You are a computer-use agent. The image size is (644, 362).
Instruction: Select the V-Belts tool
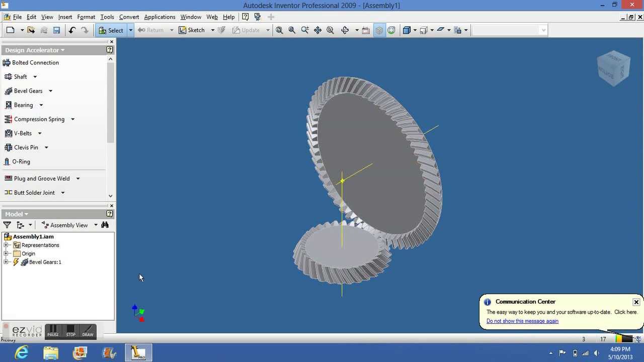(18, 133)
